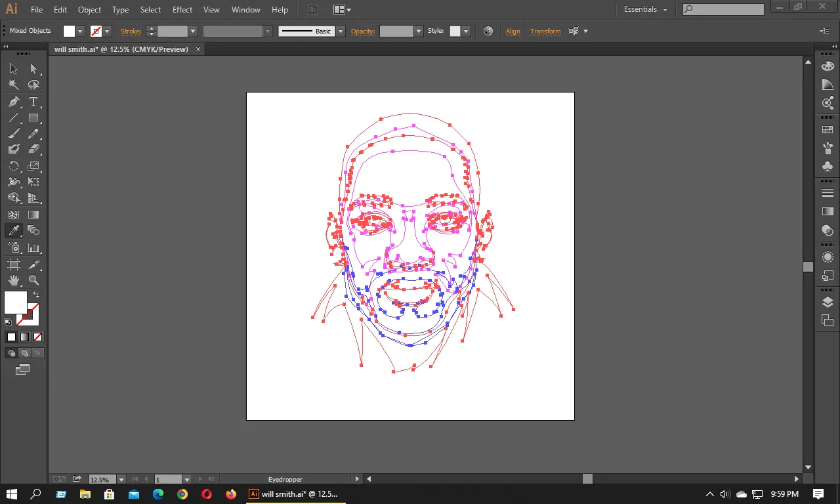Image resolution: width=840 pixels, height=504 pixels.
Task: Open the Align panel link
Action: pos(513,31)
